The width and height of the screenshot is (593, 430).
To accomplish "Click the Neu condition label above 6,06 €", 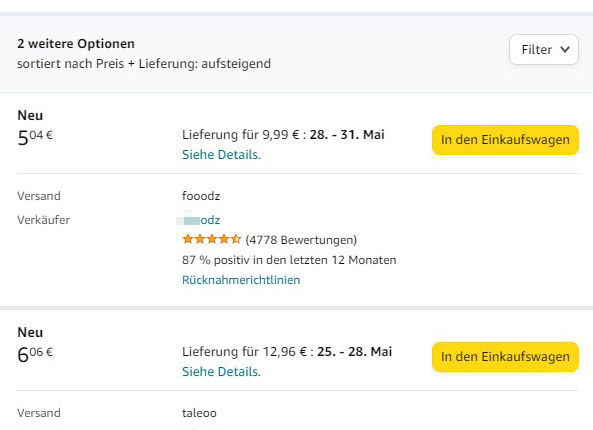I will (30, 332).
